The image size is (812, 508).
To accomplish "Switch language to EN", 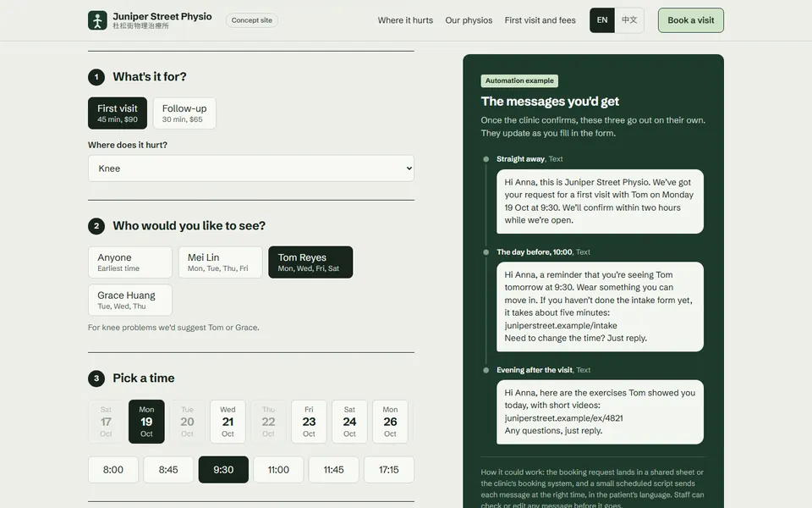I will [601, 20].
